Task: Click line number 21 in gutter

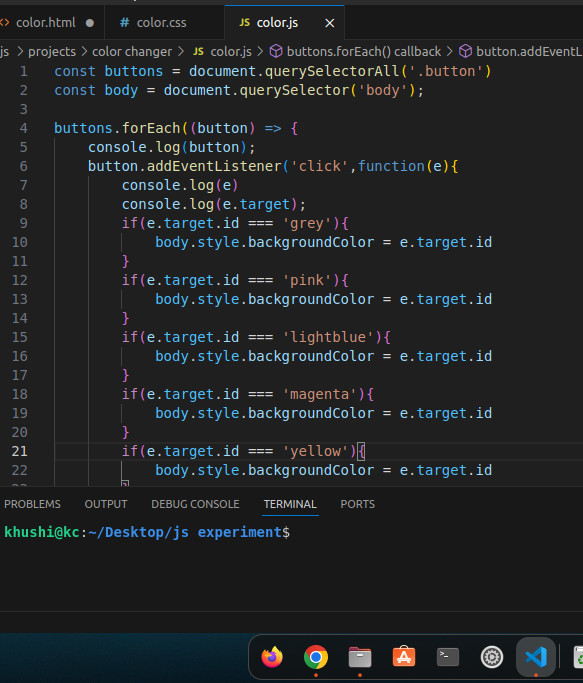Action: point(20,452)
